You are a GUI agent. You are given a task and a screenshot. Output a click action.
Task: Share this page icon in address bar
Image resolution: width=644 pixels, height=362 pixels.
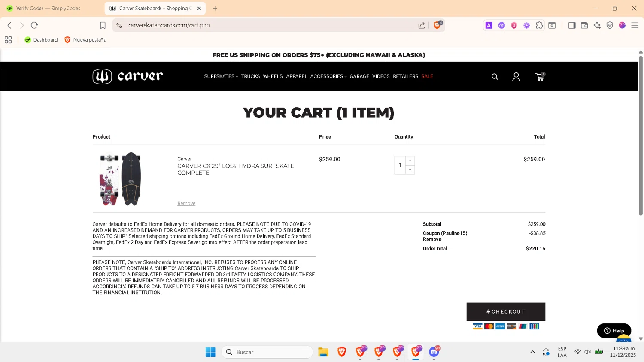pyautogui.click(x=422, y=25)
